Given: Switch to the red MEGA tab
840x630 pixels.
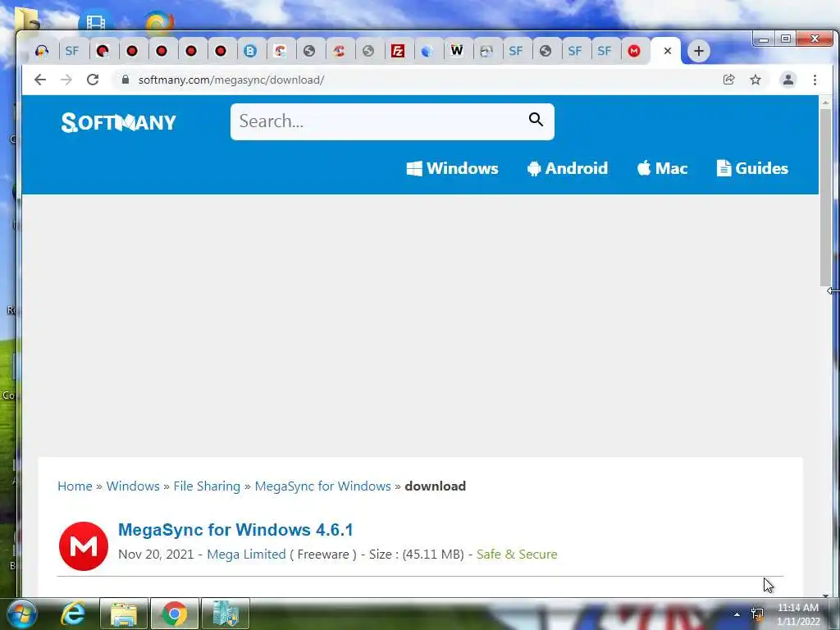Looking at the screenshot, I should pos(634,51).
